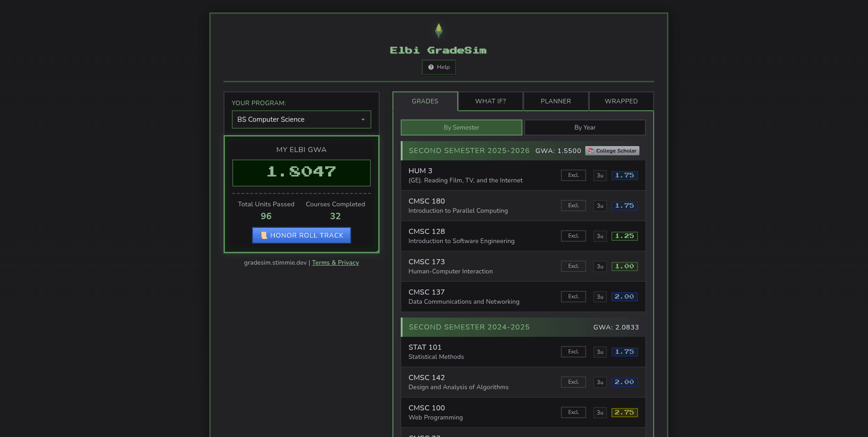Image resolution: width=868 pixels, height=437 pixels.
Task: Click the 3u units box for CMSC 173
Action: (600, 267)
